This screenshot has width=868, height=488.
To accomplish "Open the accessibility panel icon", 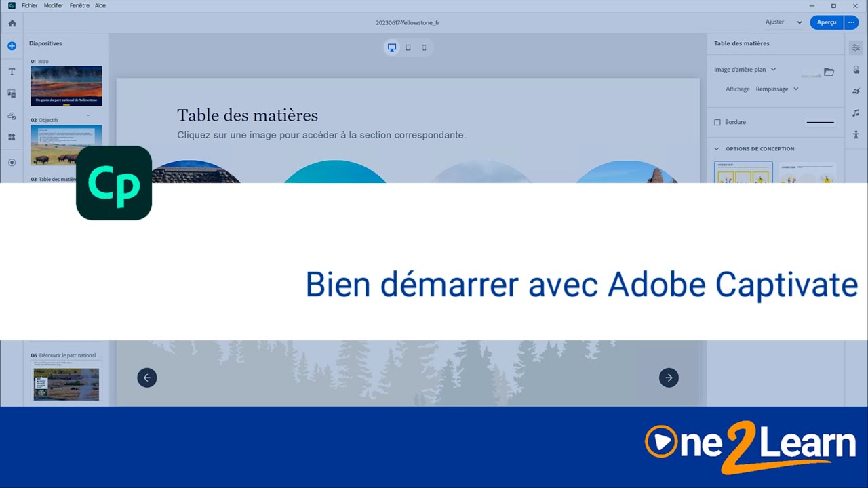I will pyautogui.click(x=856, y=134).
